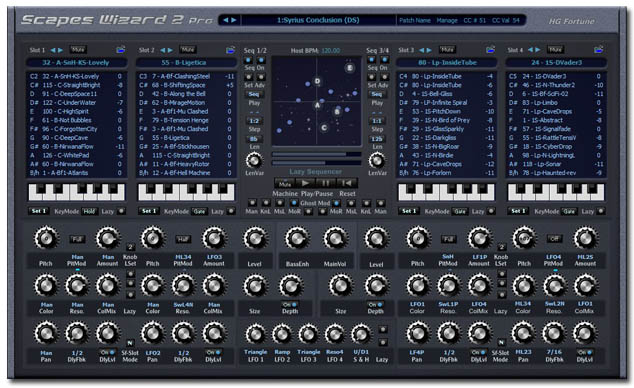The image size is (634, 388).
Task: Click the S & H knob
Action: point(361,335)
